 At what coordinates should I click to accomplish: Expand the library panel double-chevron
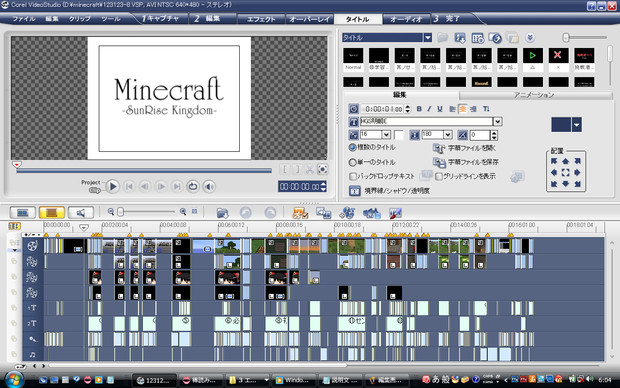[x=530, y=38]
